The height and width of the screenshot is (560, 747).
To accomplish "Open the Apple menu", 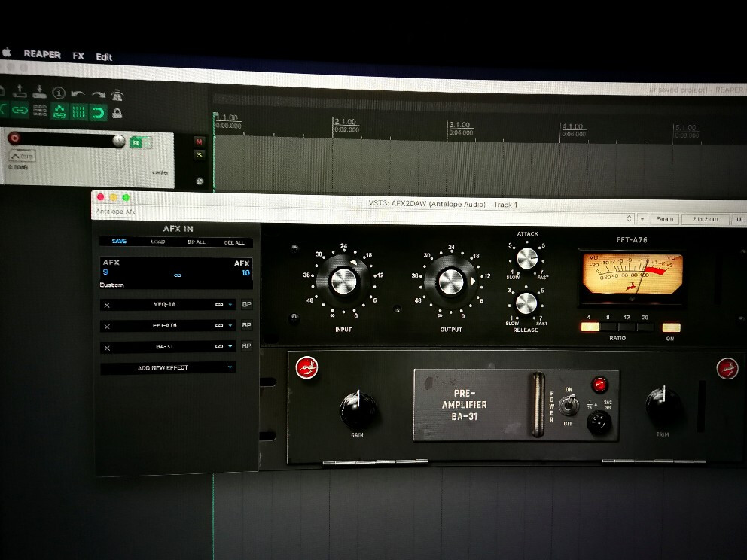I will pos(6,53).
